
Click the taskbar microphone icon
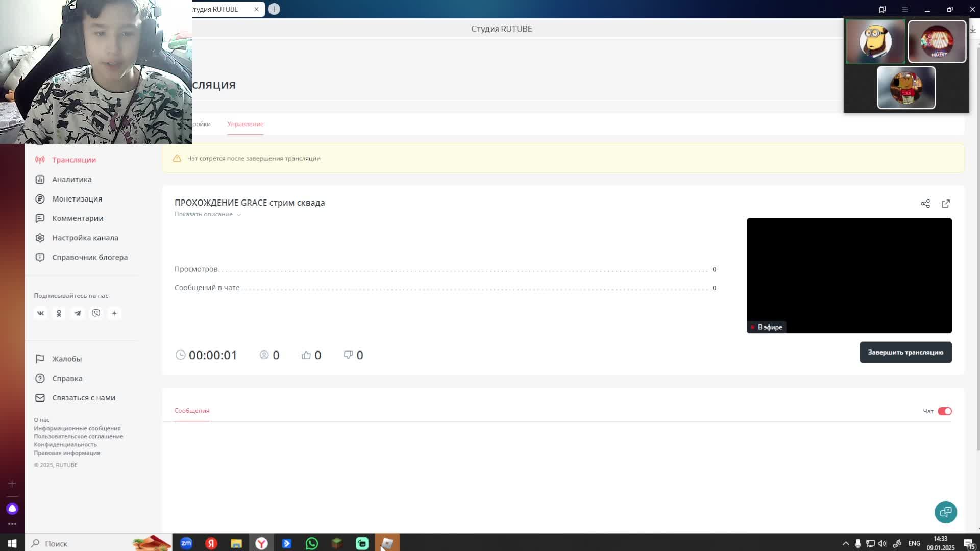pyautogui.click(x=858, y=543)
